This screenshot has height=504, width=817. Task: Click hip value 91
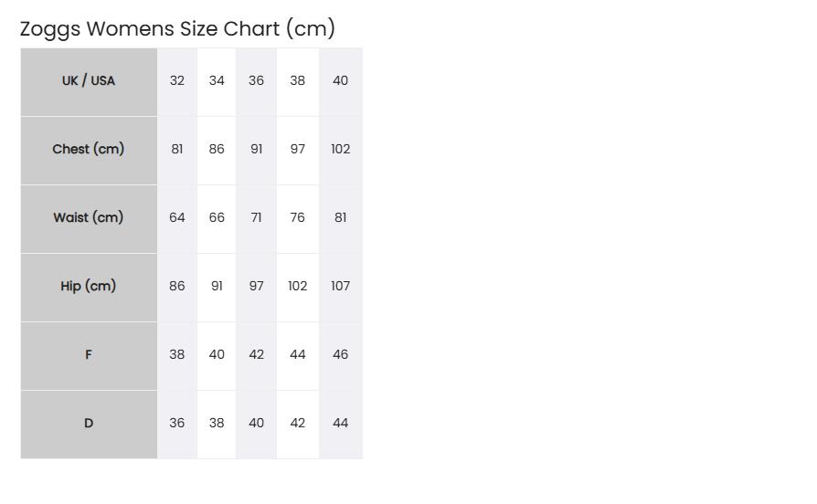(217, 288)
